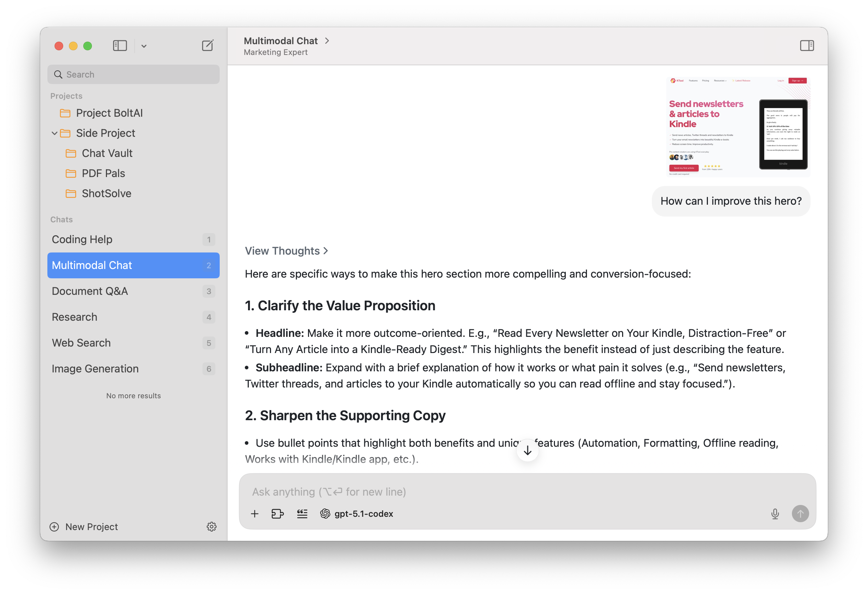868x594 pixels.
Task: Open the sidebar options chevron dropdown
Action: (x=144, y=46)
